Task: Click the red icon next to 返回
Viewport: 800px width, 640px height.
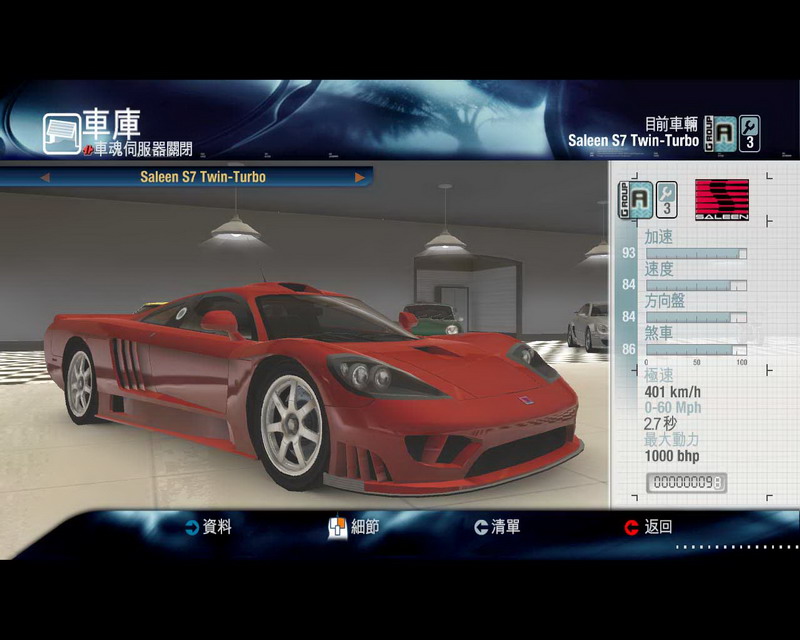Action: click(x=631, y=528)
